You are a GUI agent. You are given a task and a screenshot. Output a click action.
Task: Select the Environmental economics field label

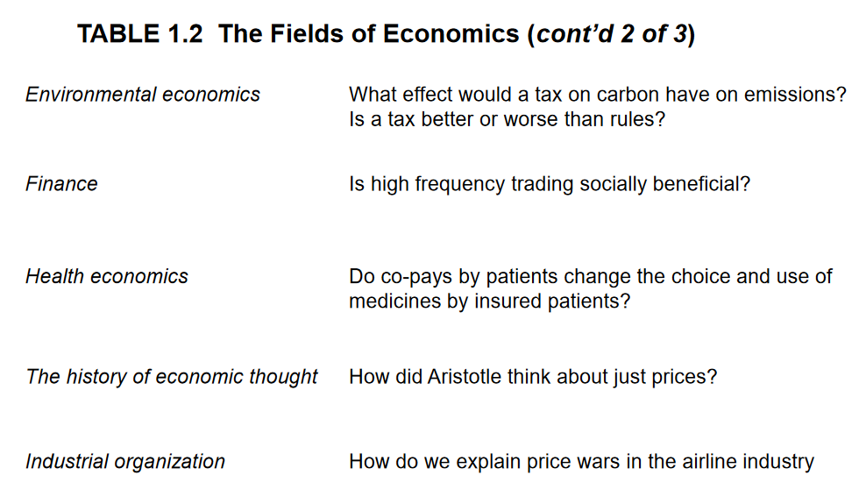point(143,95)
